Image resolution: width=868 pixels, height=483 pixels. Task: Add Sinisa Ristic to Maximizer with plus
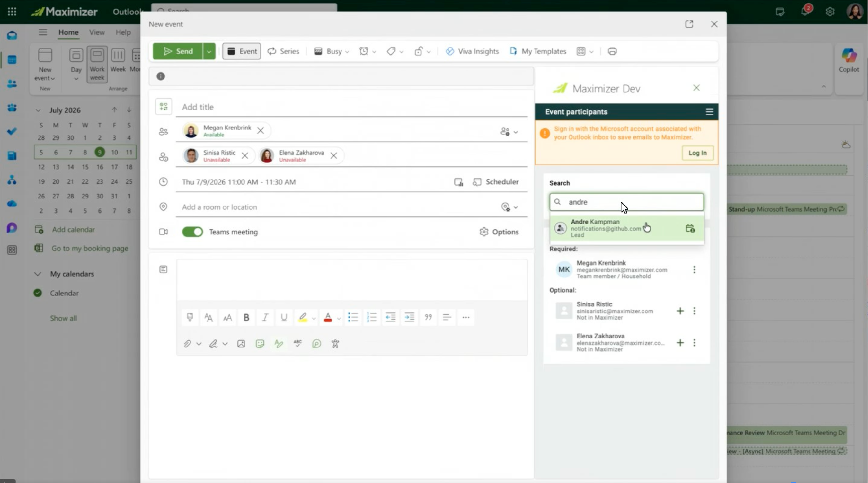pyautogui.click(x=680, y=311)
